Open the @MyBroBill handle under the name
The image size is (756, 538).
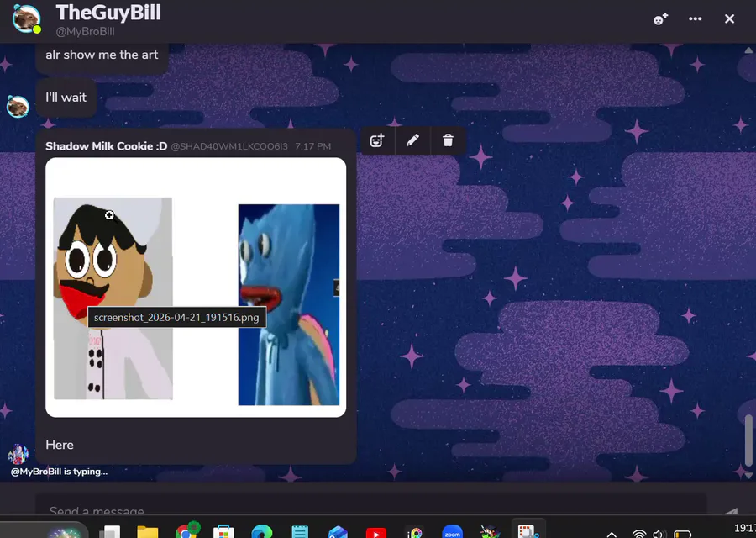click(86, 32)
